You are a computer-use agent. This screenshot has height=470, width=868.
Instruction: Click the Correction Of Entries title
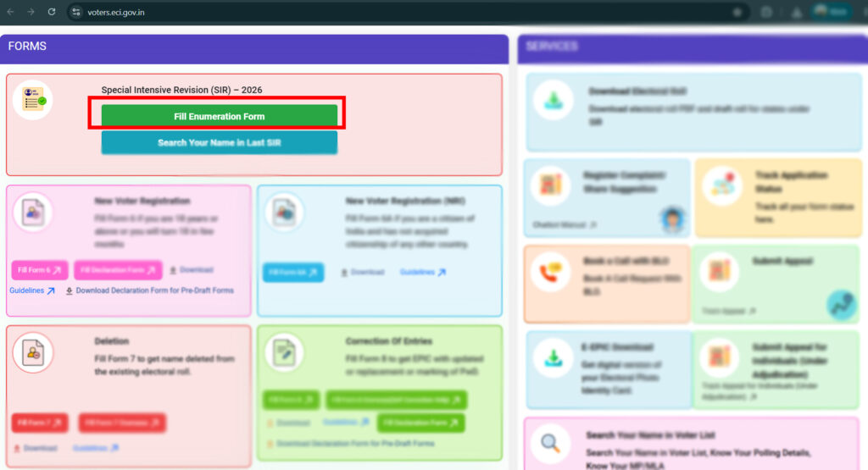[388, 341]
